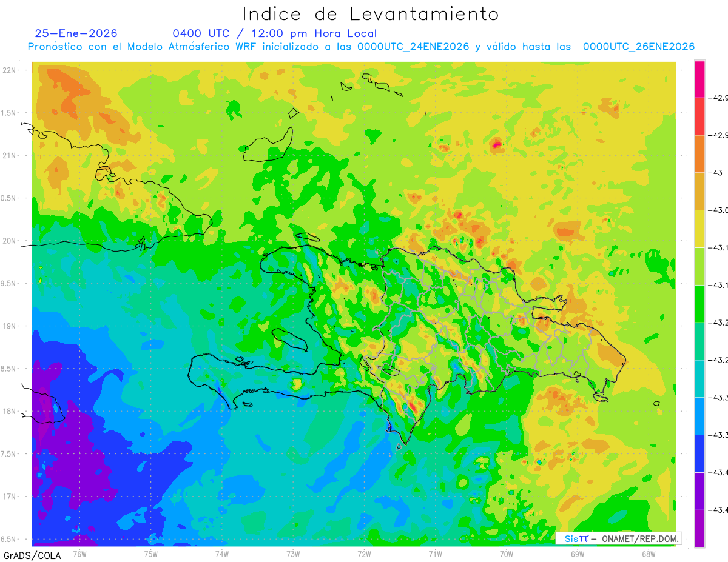Click the '72W' longitude label

[364, 554]
